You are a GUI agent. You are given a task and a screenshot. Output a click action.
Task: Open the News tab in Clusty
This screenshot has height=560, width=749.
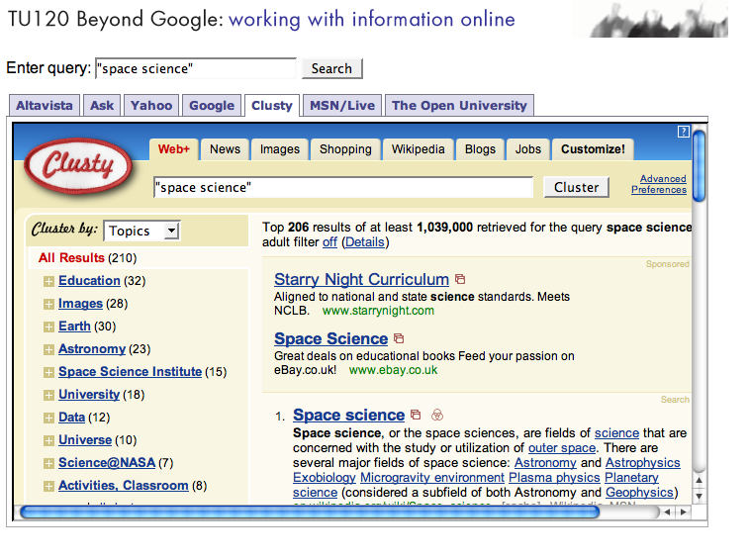point(225,149)
